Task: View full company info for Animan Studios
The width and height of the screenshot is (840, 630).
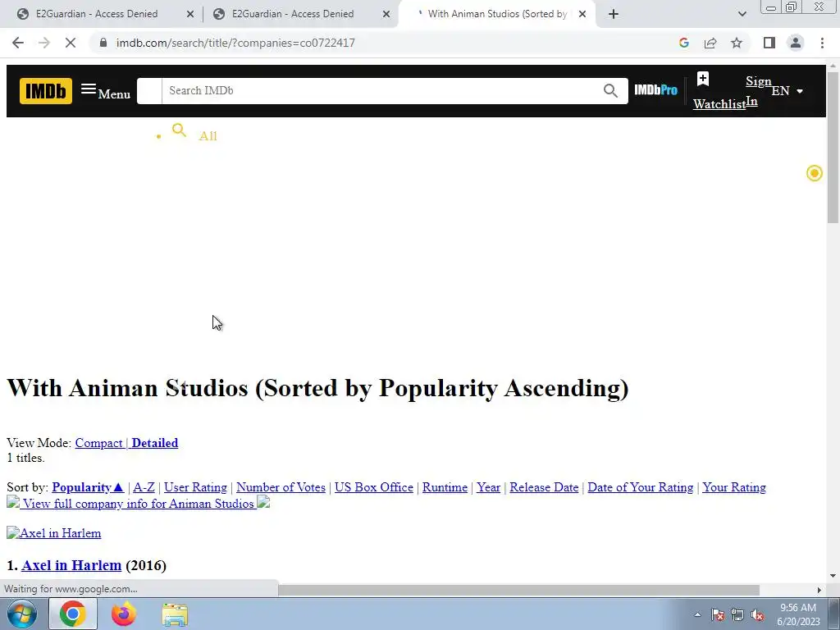Action: click(x=138, y=504)
